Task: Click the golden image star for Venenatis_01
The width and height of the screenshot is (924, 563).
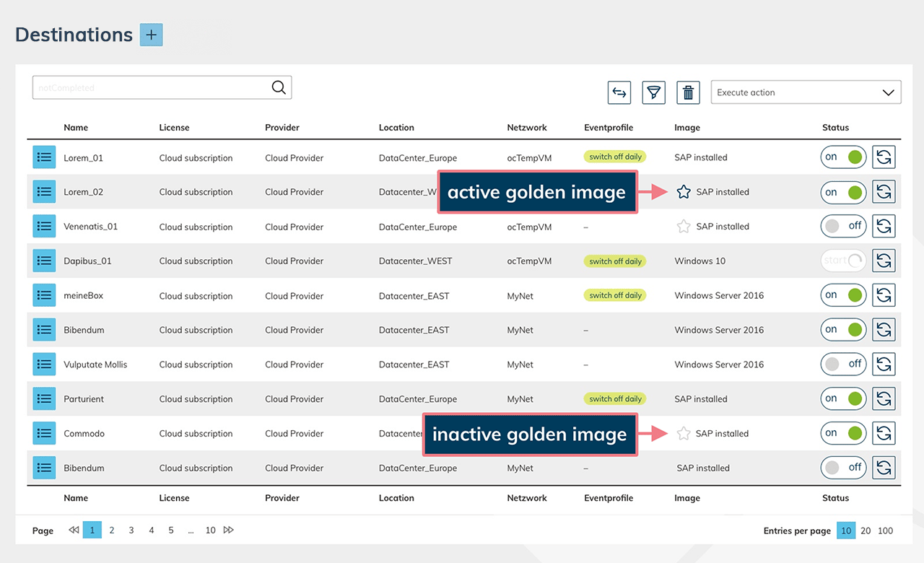Action: tap(683, 227)
